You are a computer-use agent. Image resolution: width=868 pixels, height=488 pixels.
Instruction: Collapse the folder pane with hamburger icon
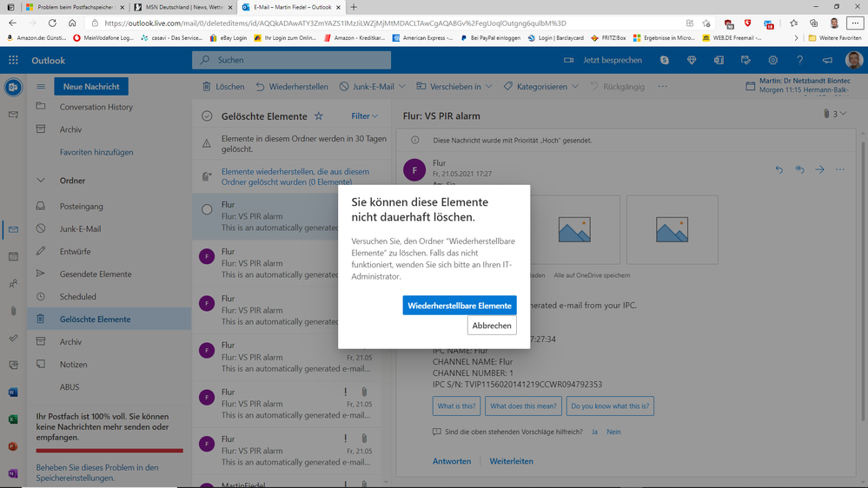[x=41, y=86]
